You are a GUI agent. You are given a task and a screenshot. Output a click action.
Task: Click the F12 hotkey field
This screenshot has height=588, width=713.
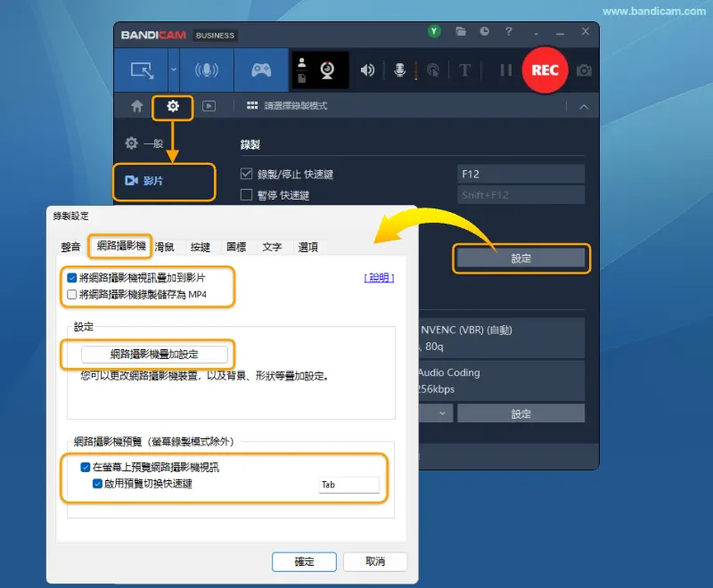coord(520,174)
